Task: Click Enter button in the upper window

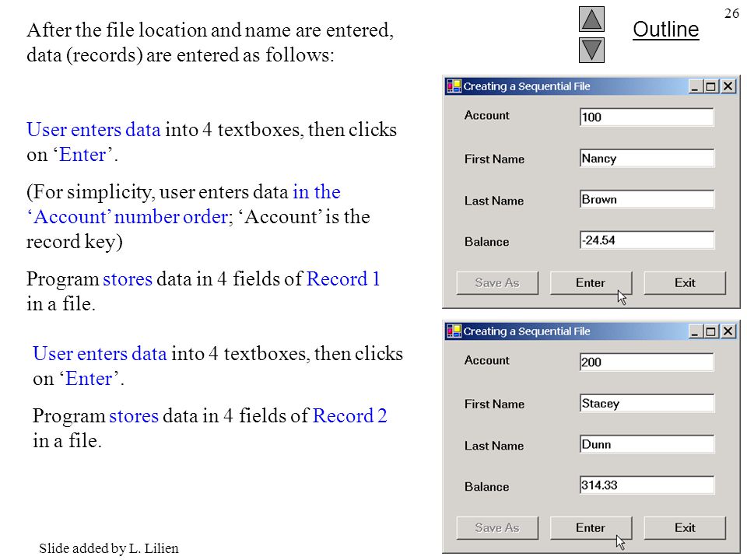Action: (591, 283)
